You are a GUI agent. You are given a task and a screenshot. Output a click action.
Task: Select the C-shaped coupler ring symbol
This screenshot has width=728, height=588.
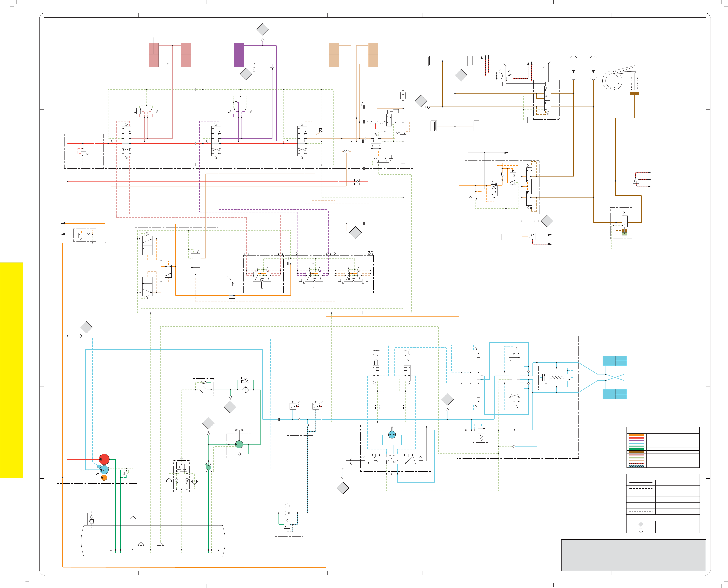point(613,81)
